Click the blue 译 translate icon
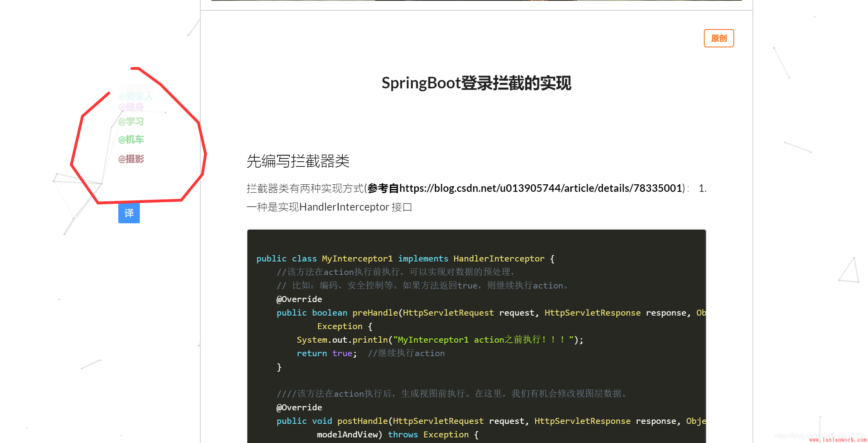Viewport: 868px width, 443px height. tap(129, 213)
